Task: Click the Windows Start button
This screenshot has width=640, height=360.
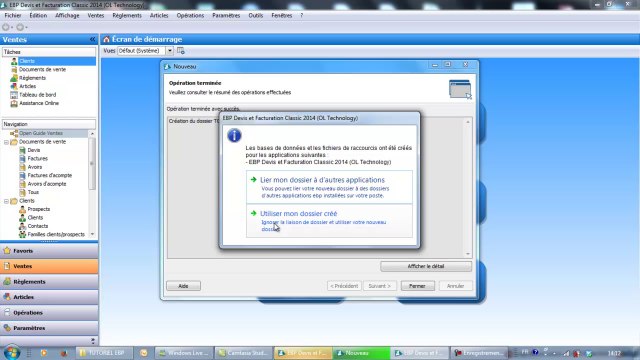Action: (11, 353)
